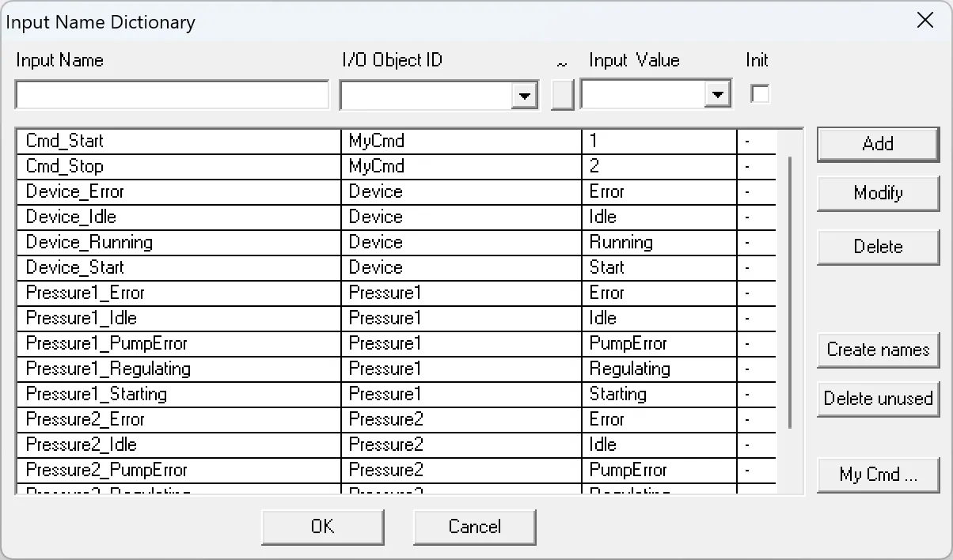Click the Add button
Viewport: 953px width, 560px height.
tap(877, 144)
